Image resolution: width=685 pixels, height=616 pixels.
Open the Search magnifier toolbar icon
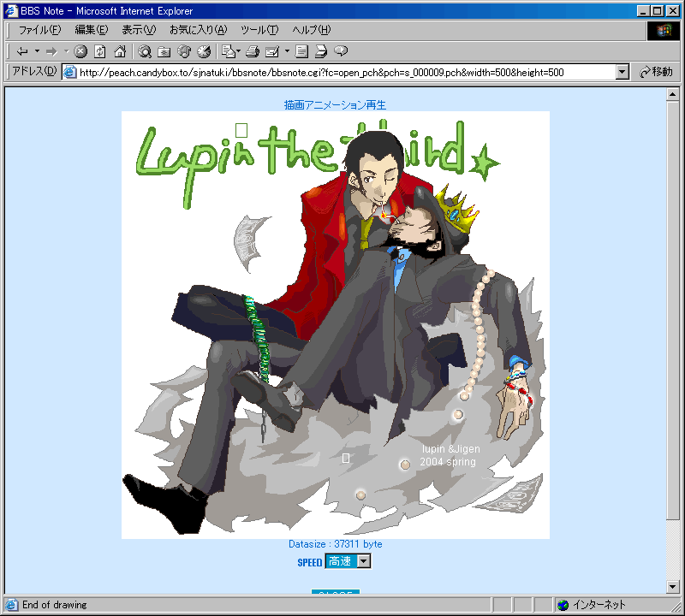(x=145, y=51)
